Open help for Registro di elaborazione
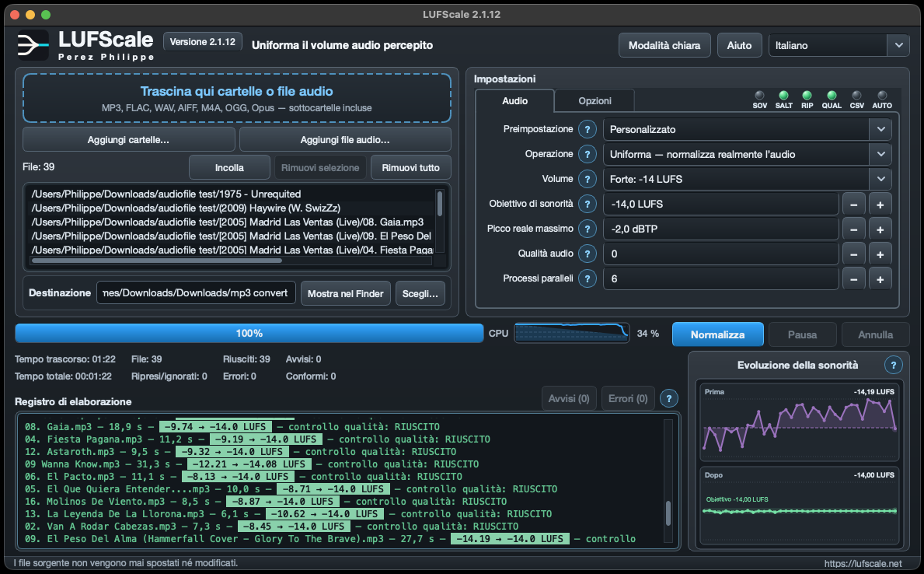This screenshot has width=924, height=574. click(669, 399)
